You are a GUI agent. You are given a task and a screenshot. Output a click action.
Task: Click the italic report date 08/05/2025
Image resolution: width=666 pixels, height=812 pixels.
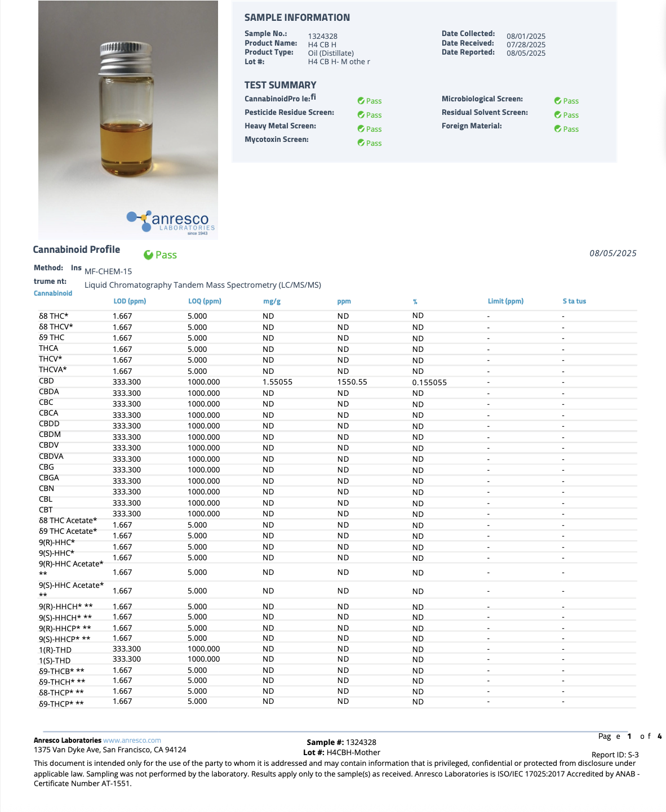612,253
